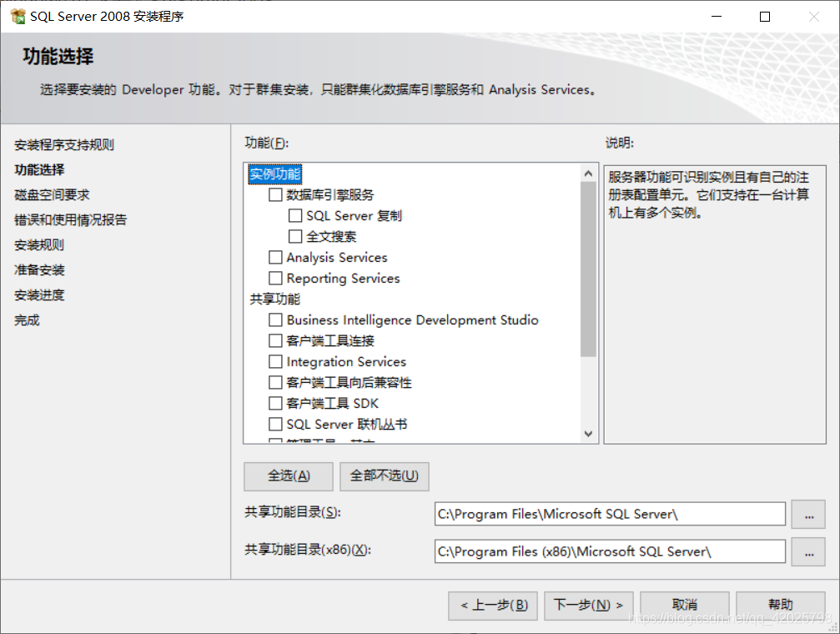Image resolution: width=840 pixels, height=634 pixels.
Task: Maximize the installer window
Action: 765,17
